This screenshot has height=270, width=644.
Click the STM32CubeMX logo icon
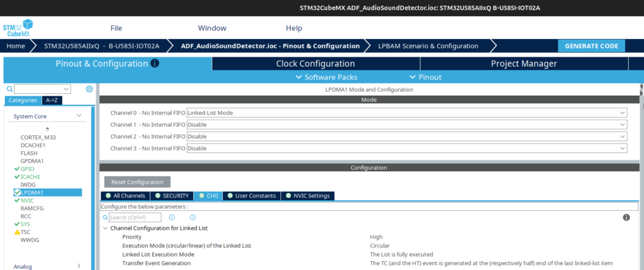click(x=18, y=28)
